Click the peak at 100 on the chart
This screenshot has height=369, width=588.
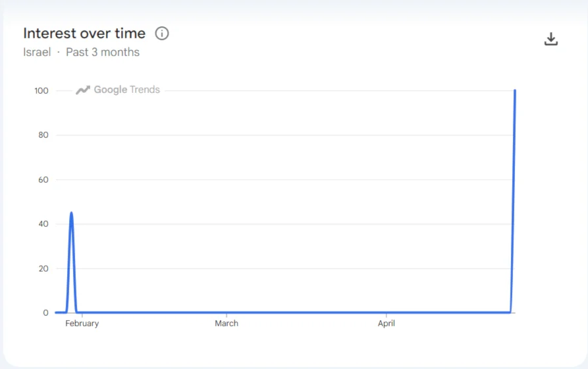pos(514,91)
